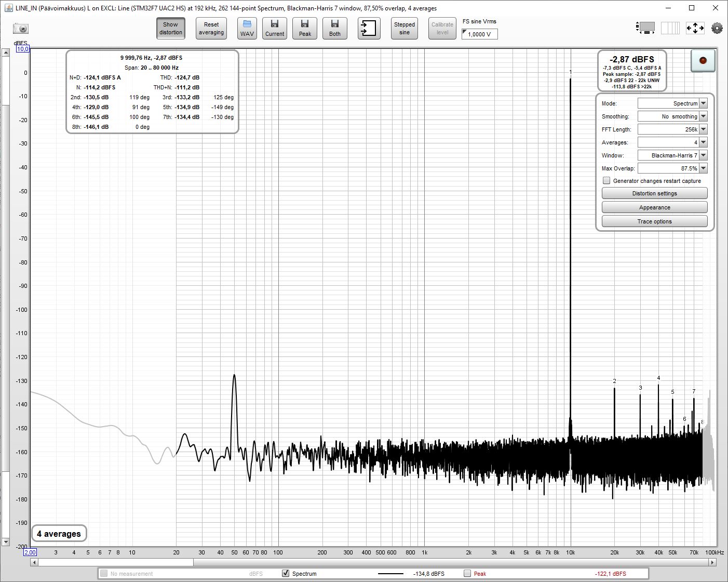Click the N+D -124,1 dBFS A value
The height and width of the screenshot is (582, 728).
pyautogui.click(x=102, y=77)
